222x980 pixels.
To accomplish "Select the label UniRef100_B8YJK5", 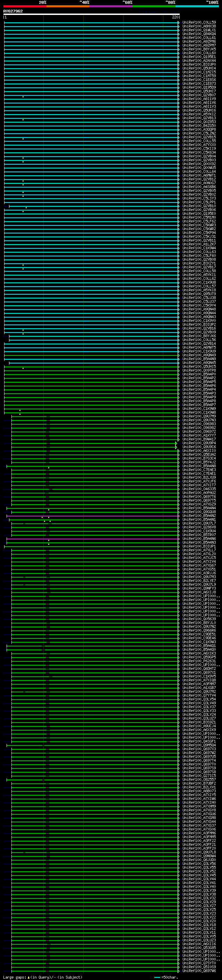I will pyautogui.click(x=199, y=49).
